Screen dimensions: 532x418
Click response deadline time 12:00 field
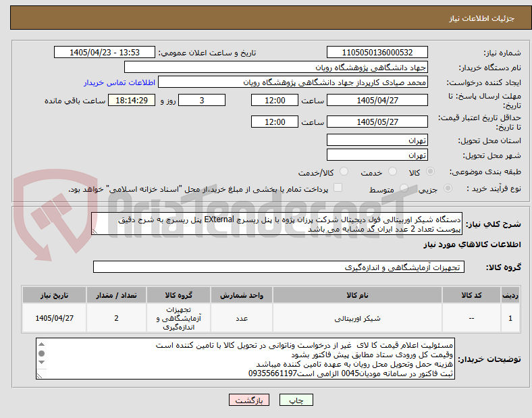coord(275,100)
